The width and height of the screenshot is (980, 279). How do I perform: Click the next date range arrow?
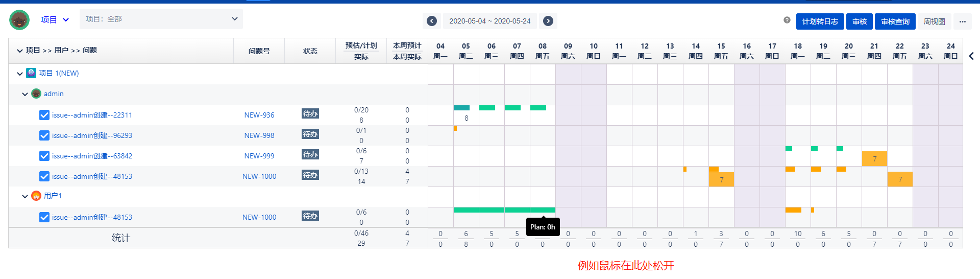548,21
